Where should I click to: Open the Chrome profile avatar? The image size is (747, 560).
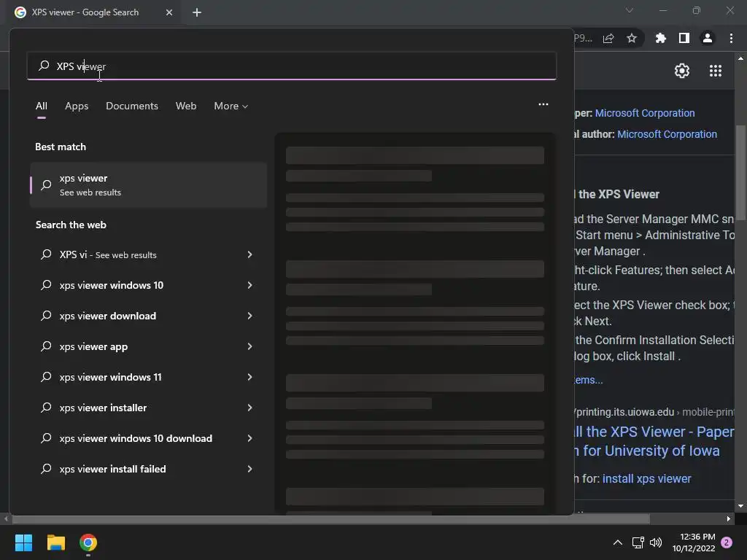(707, 38)
